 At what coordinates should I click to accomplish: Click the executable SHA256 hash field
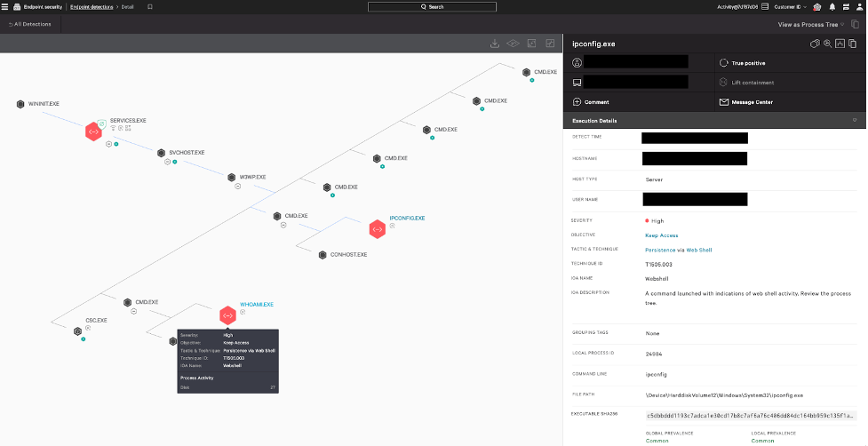tap(751, 416)
